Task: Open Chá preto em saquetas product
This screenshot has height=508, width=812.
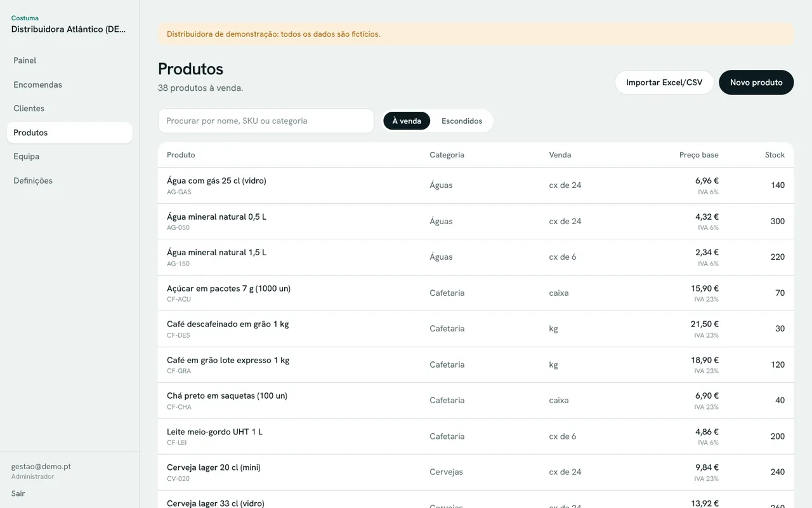Action: [227, 396]
